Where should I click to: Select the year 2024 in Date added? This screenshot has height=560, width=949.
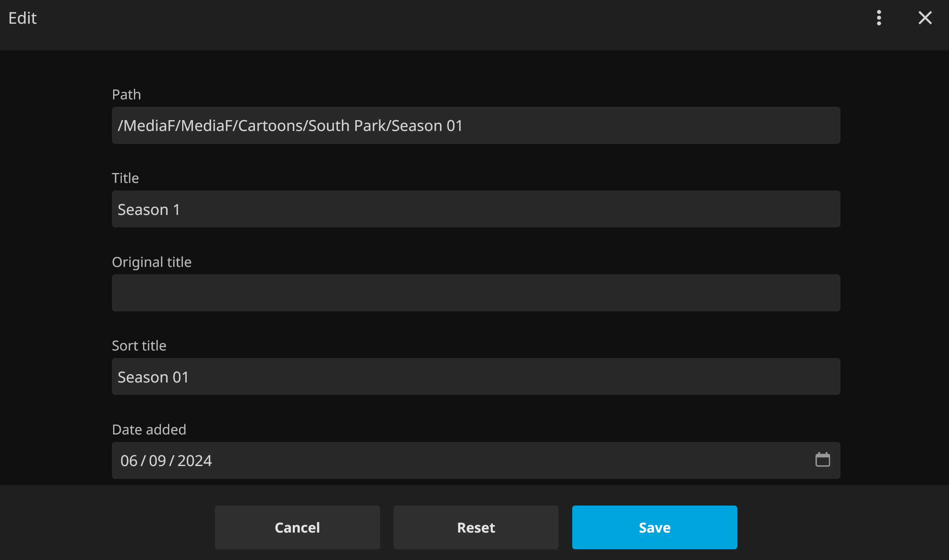(195, 461)
